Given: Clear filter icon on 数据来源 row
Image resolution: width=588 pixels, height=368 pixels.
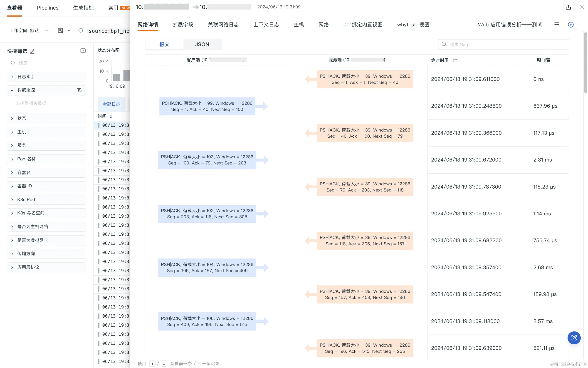Looking at the screenshot, I should tap(79, 90).
